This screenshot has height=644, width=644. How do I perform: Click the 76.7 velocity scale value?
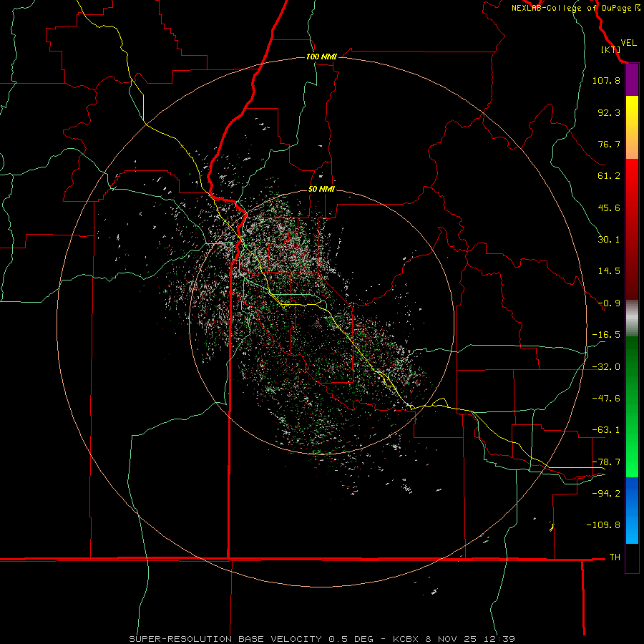tap(609, 144)
